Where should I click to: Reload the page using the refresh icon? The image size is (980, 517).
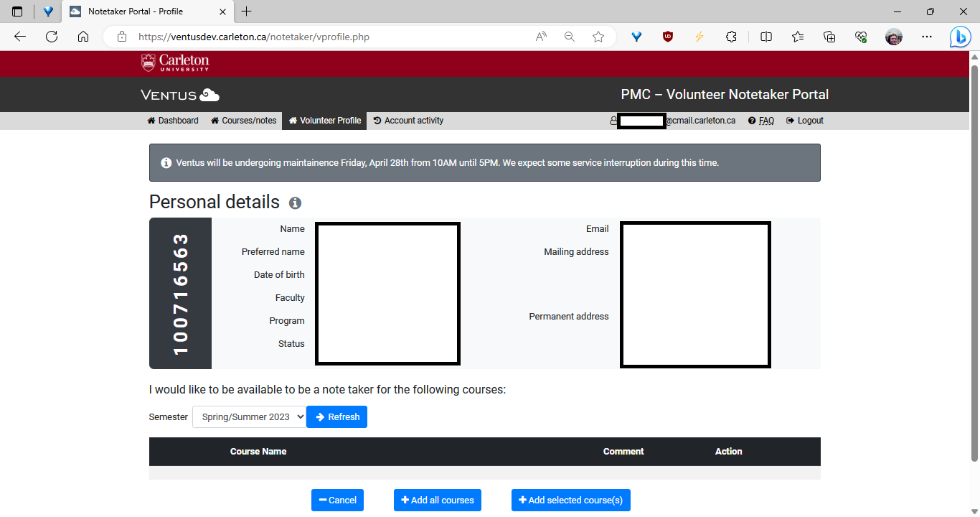point(51,37)
